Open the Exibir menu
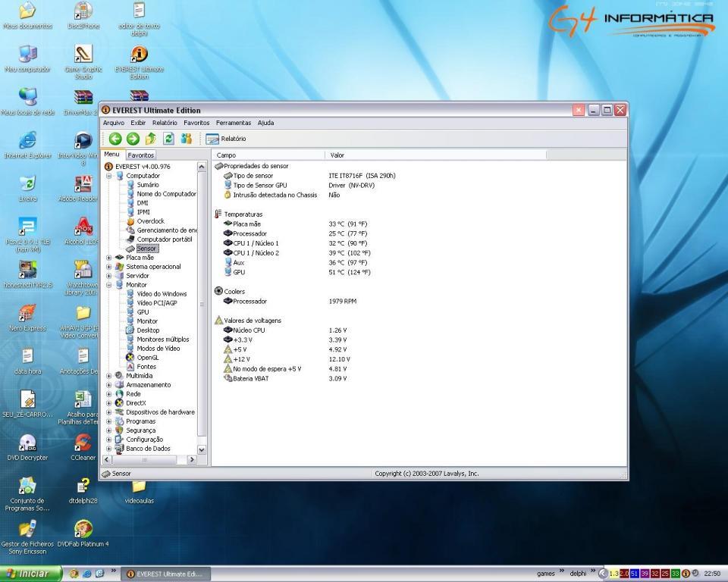The image size is (728, 582). tap(138, 123)
